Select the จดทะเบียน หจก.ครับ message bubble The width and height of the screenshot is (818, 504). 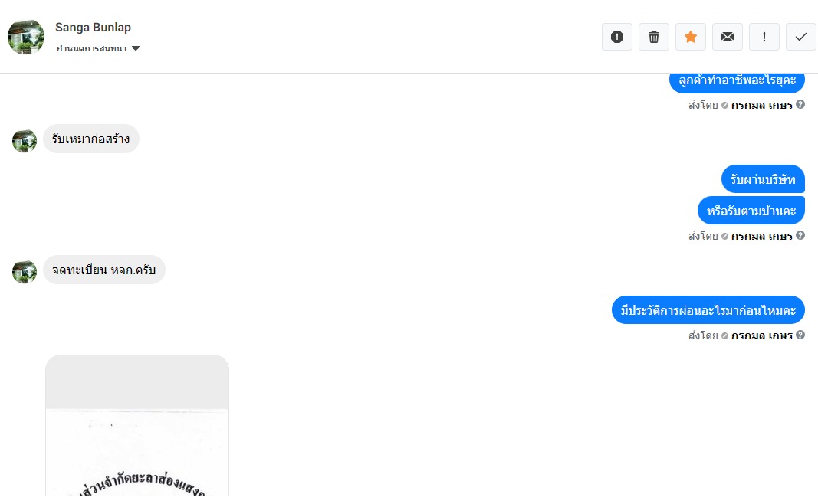point(103,270)
